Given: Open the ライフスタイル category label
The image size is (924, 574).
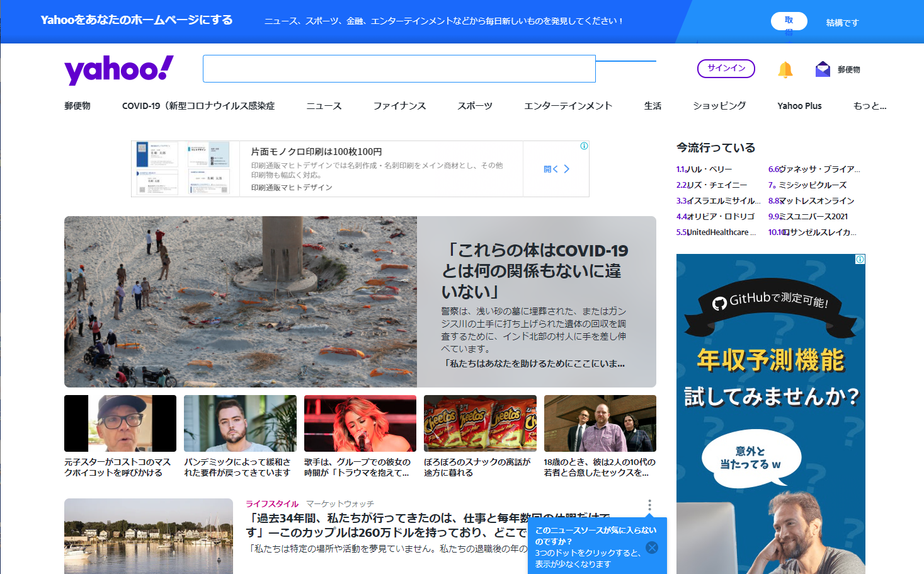Looking at the screenshot, I should 272,504.
